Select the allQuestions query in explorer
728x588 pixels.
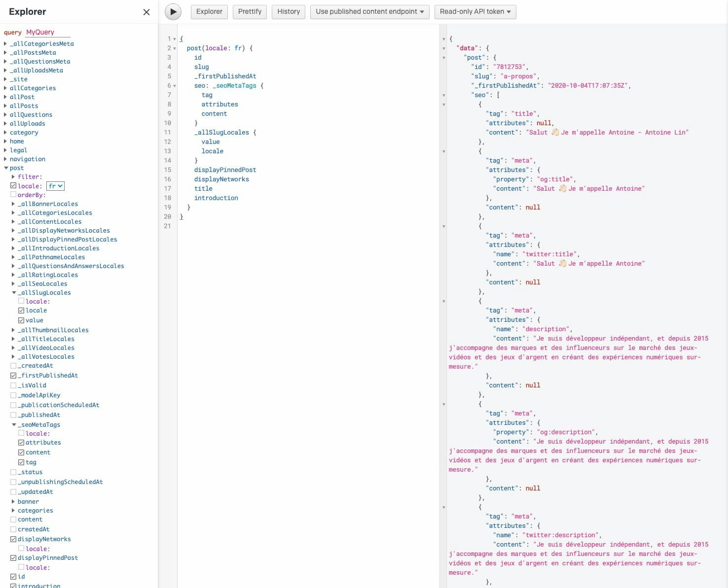[x=31, y=115]
